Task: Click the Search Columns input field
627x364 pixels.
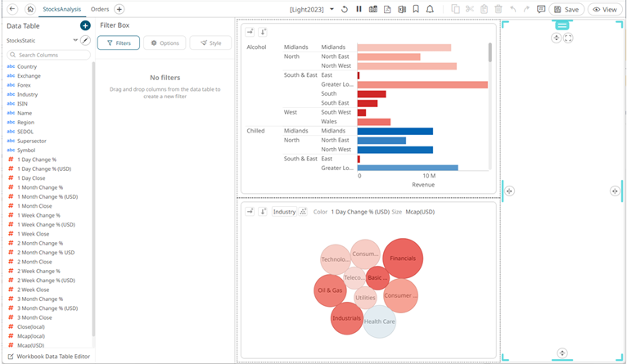Action: (51, 54)
